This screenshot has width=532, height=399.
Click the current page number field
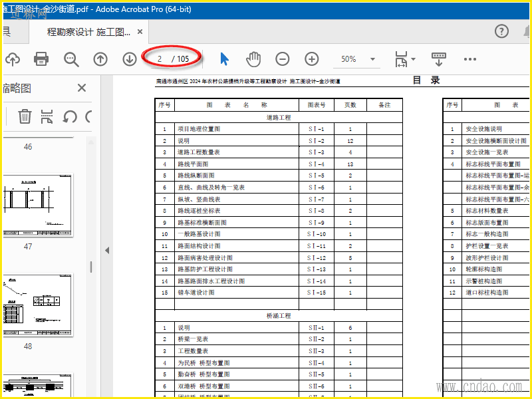(x=160, y=59)
